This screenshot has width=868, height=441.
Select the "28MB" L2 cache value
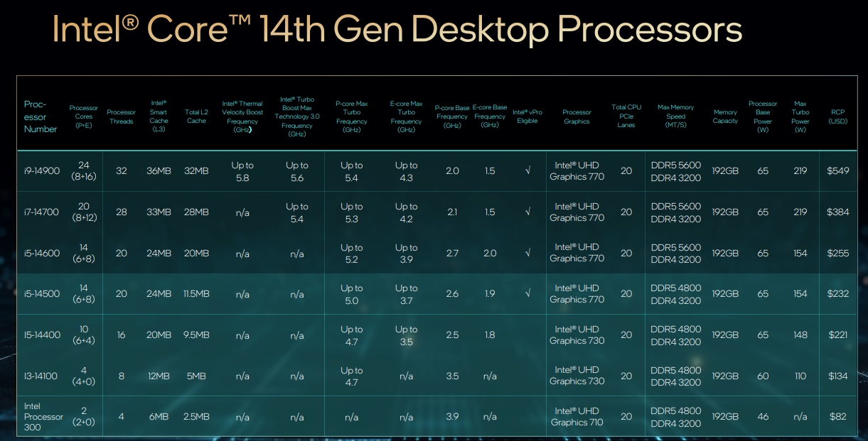point(196,212)
